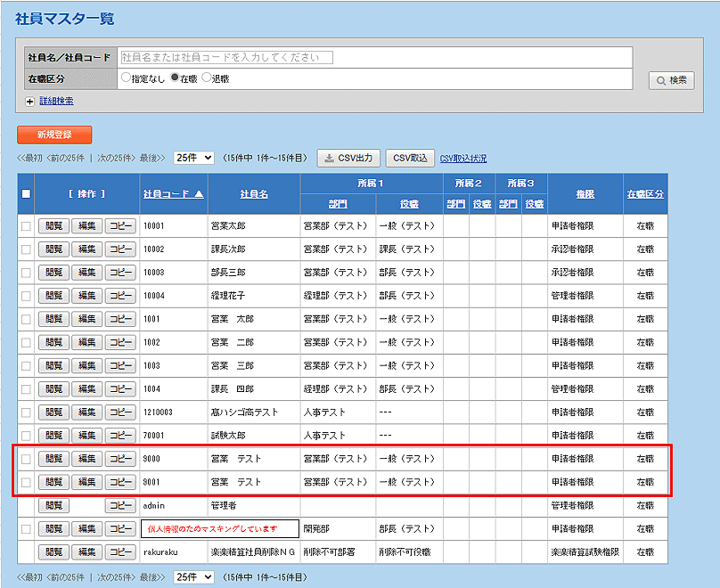Click the bottom 前の25件 pagination link
This screenshot has width=720, height=588.
point(66,577)
